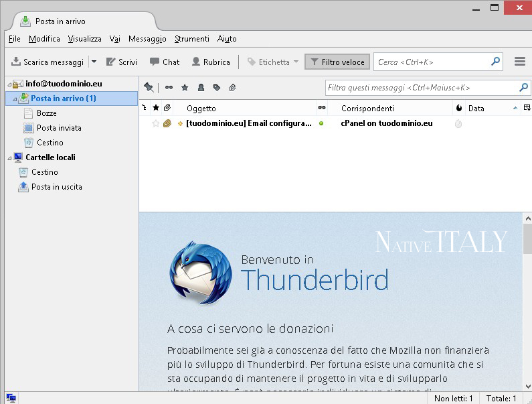Click the Thunderbird logo in welcome page
The width and height of the screenshot is (532, 404).
201,273
